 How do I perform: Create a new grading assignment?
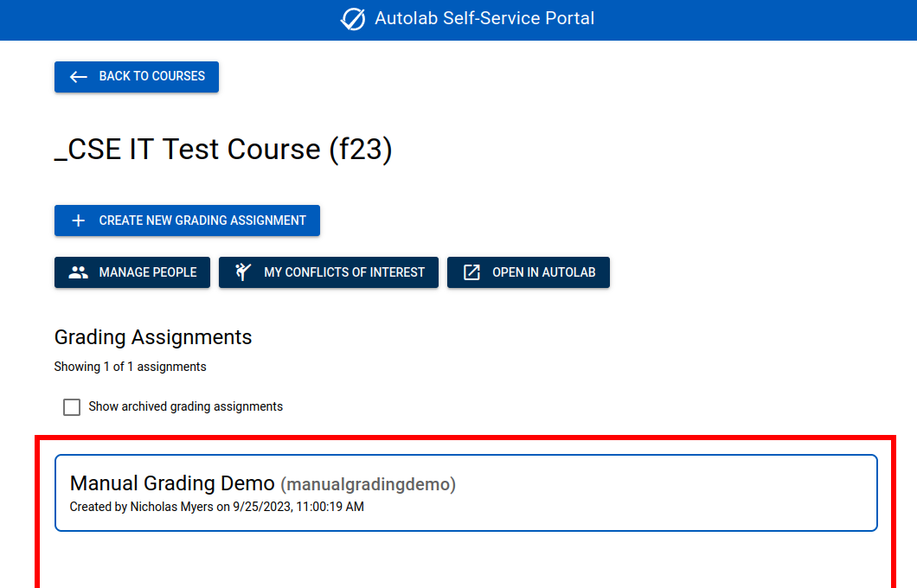[x=187, y=220]
